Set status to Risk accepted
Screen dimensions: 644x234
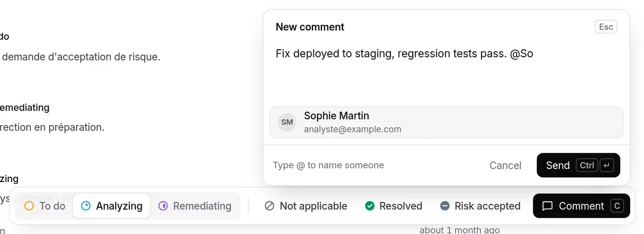point(480,206)
